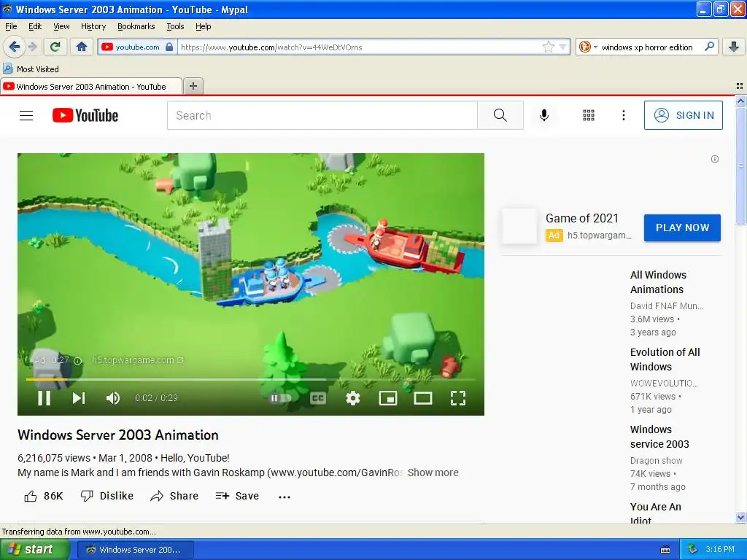This screenshot has width=747, height=560.
Task: Open the Downloads arrow button
Action: click(734, 47)
